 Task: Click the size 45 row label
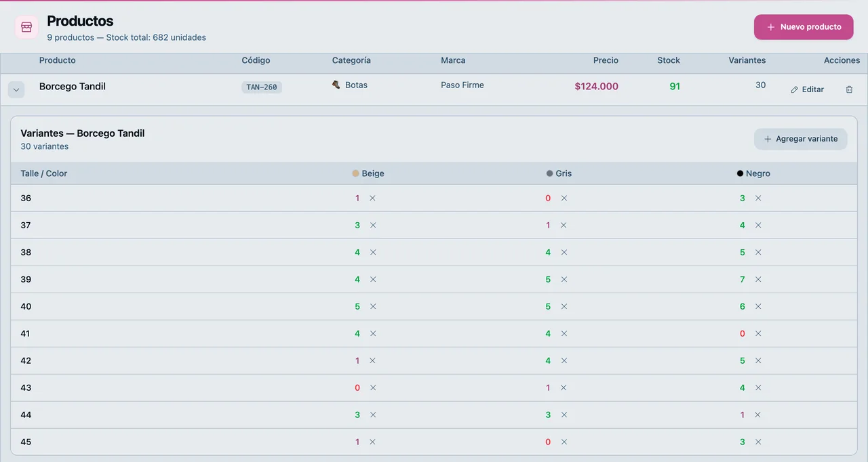[26, 442]
